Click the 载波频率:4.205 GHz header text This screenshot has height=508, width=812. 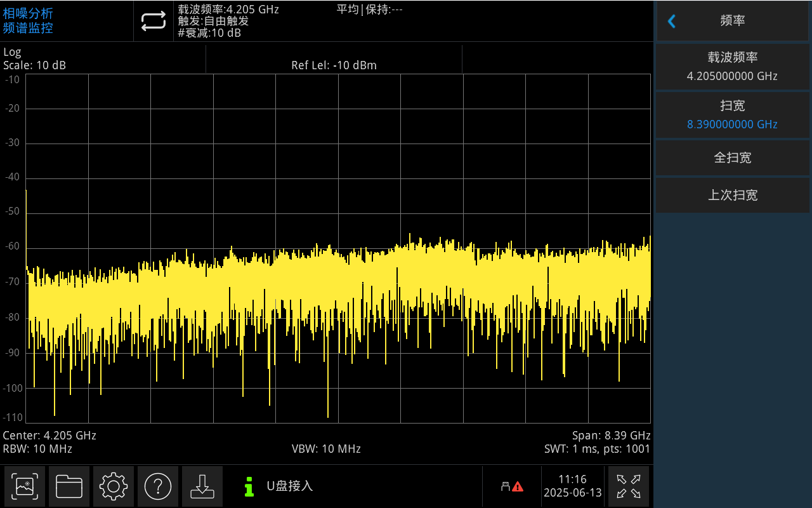click(x=228, y=9)
